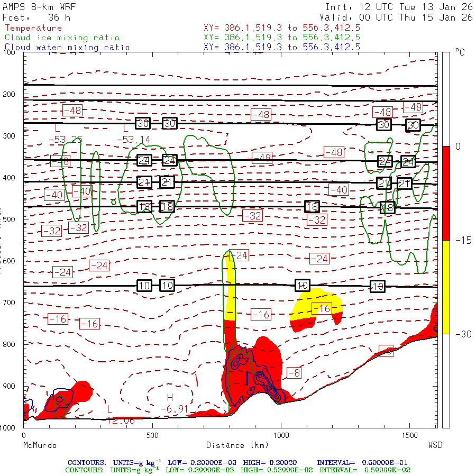476x476 pixels.
Task: Click the '-16' label inside the yellow shaded blob
Action: point(322,309)
